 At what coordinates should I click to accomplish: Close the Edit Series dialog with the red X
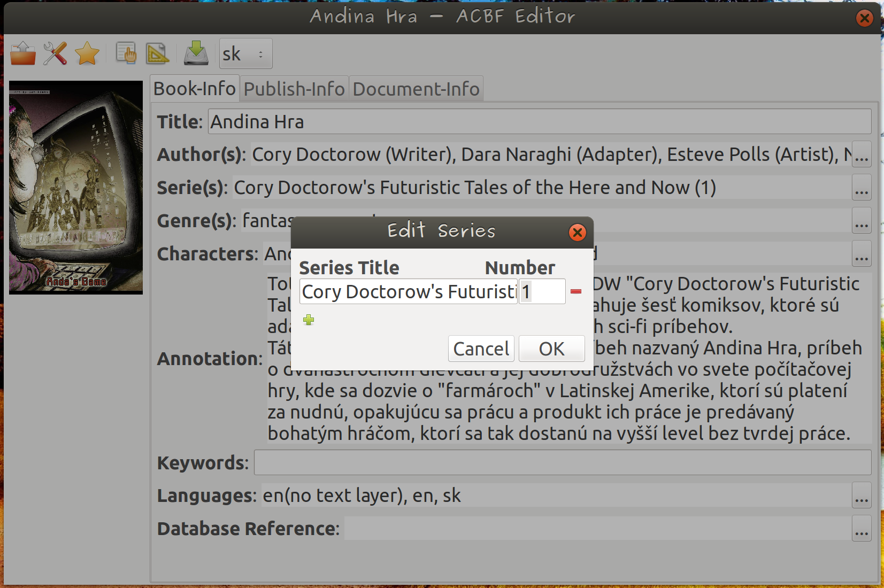[x=577, y=233]
